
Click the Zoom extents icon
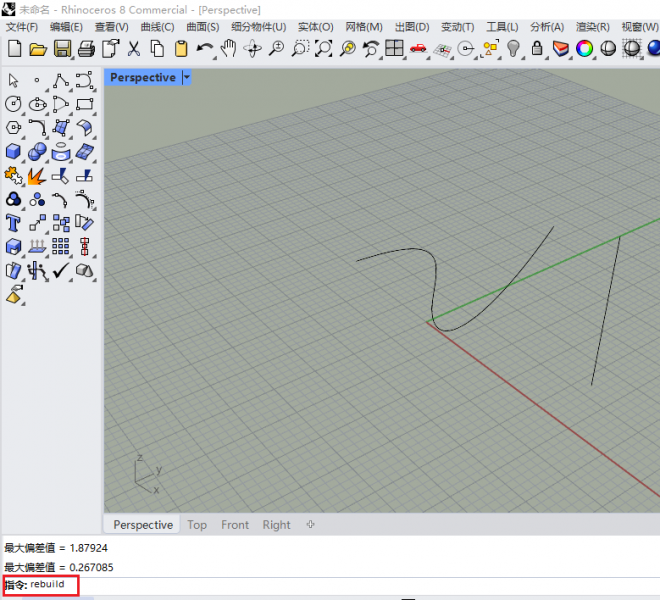pyautogui.click(x=324, y=49)
